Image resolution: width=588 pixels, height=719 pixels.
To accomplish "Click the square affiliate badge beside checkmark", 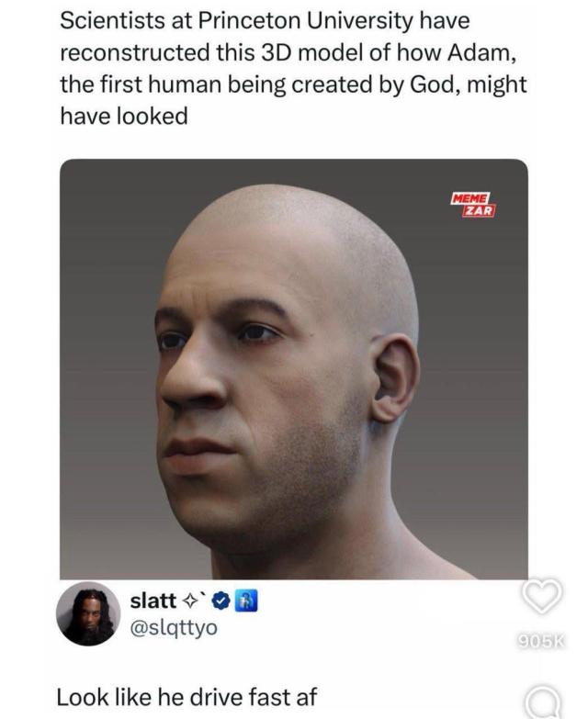I will pyautogui.click(x=246, y=601).
